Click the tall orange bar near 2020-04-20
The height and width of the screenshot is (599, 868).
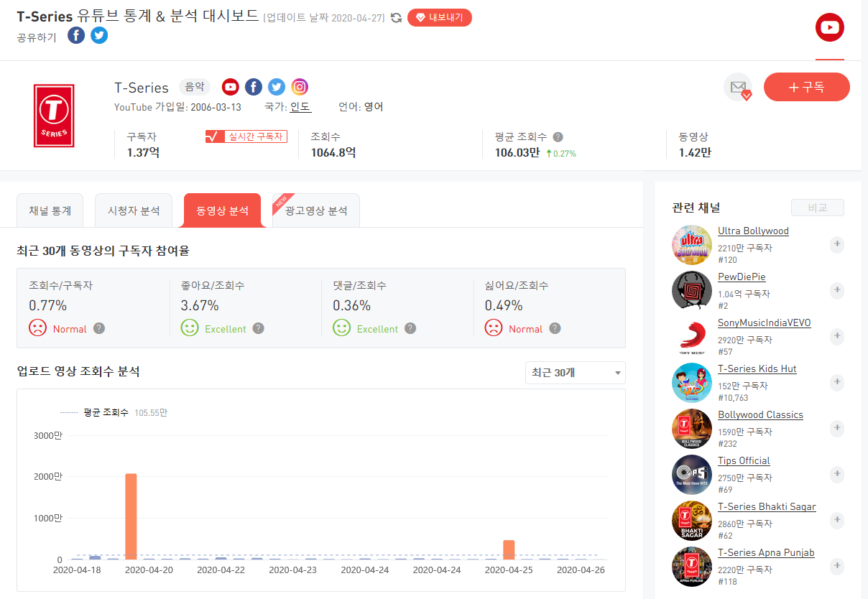[x=131, y=516]
